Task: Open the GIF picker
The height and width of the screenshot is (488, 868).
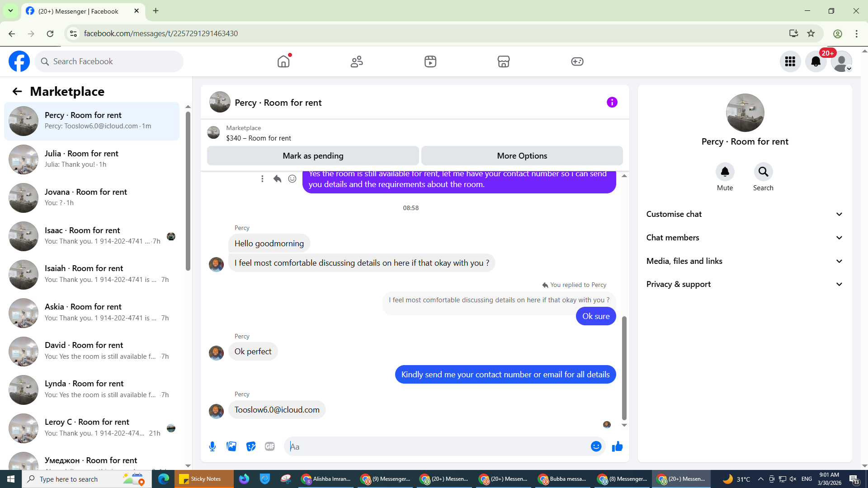Action: 270,446
